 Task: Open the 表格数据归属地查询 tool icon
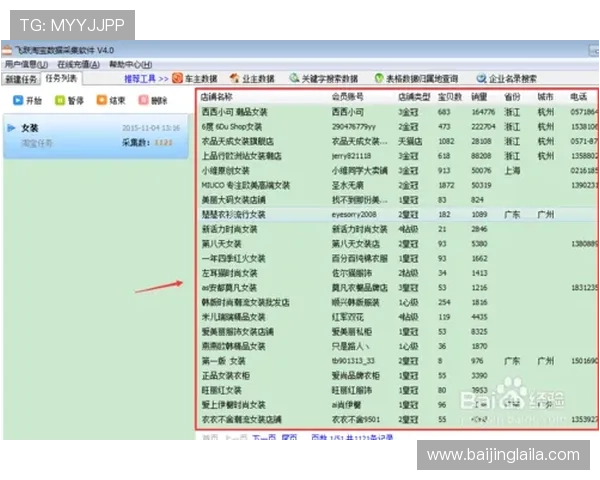click(379, 78)
